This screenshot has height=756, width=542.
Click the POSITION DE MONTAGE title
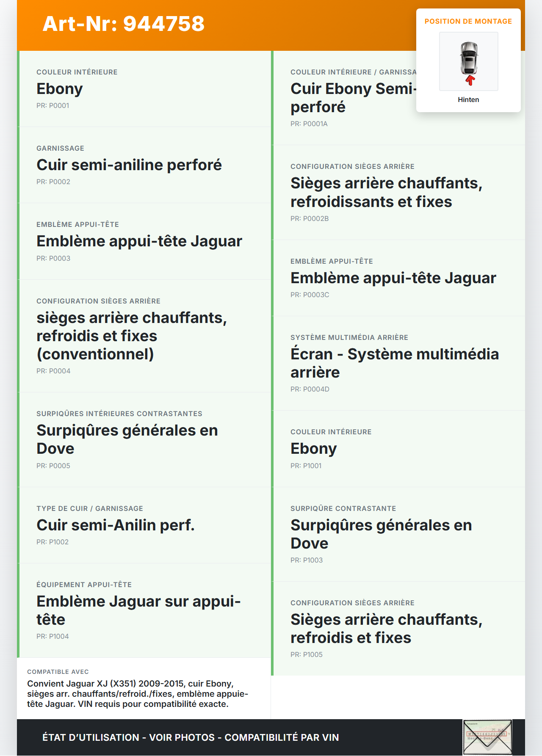pyautogui.click(x=468, y=21)
